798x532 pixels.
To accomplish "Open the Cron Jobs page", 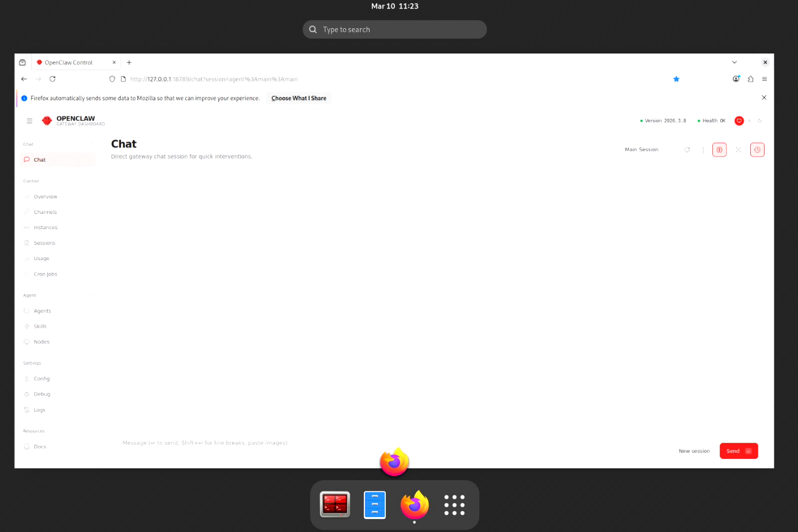I will 45,274.
